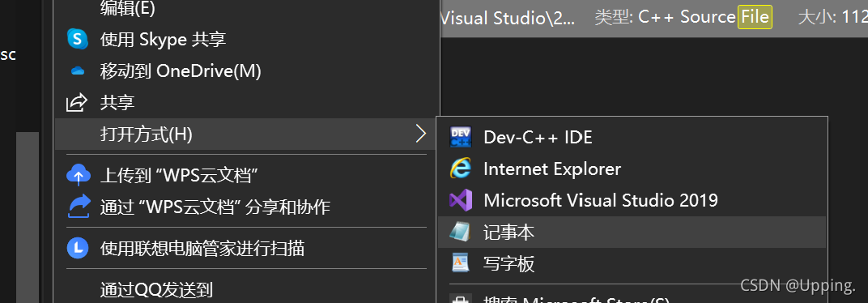The height and width of the screenshot is (303, 868).
Task: Click the Internet Explorer icon
Action: coord(461,169)
